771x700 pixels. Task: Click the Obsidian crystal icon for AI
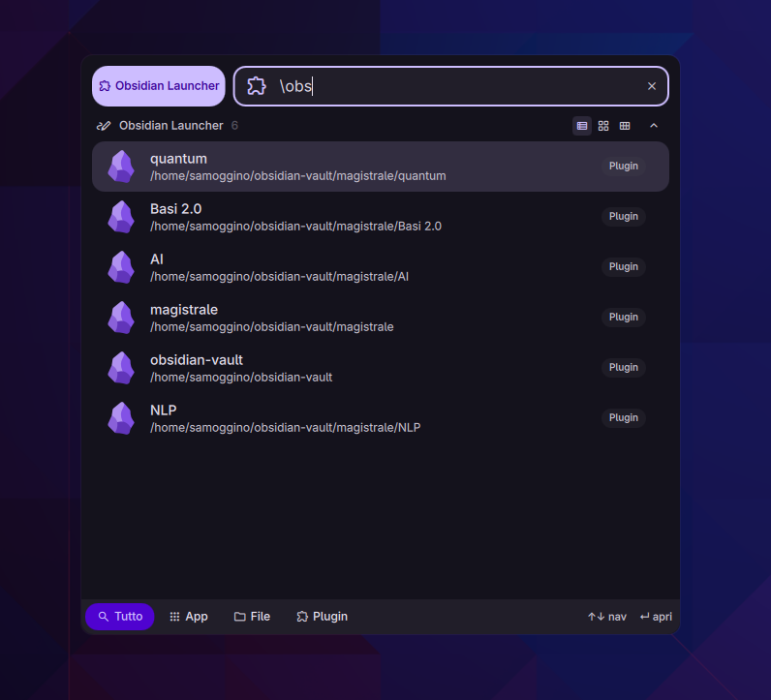pos(121,267)
